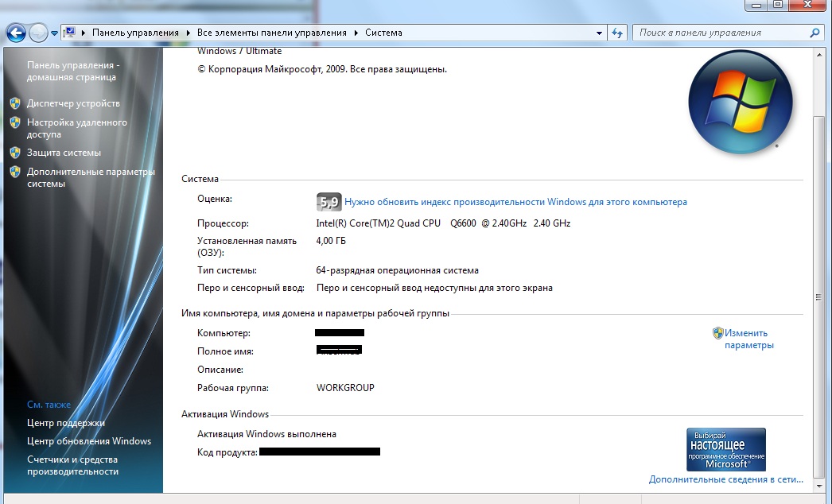832x504 pixels.
Task: Go back with the blue Back arrow
Action: click(16, 33)
